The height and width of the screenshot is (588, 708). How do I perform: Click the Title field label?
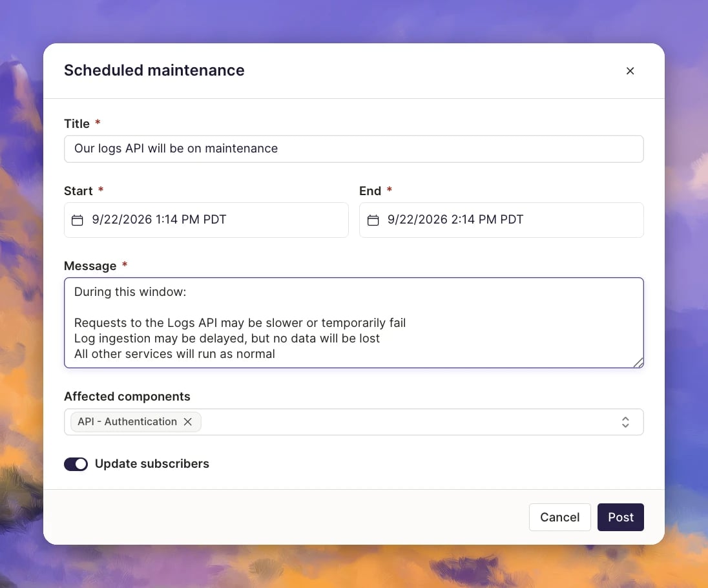point(77,124)
